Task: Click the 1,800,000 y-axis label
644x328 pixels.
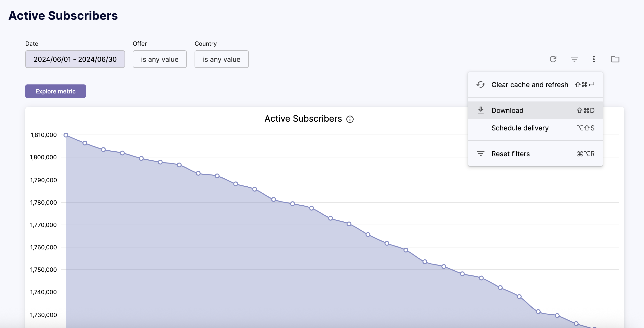Action: pyautogui.click(x=43, y=157)
